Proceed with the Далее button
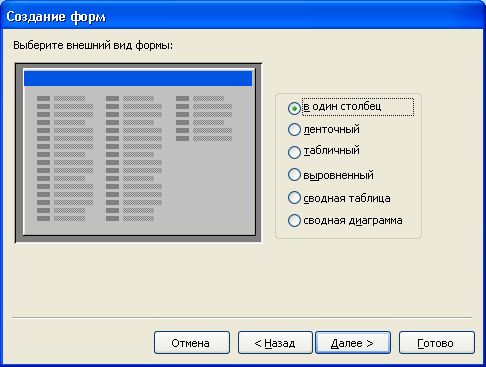The width and height of the screenshot is (486, 367). pyautogui.click(x=353, y=343)
